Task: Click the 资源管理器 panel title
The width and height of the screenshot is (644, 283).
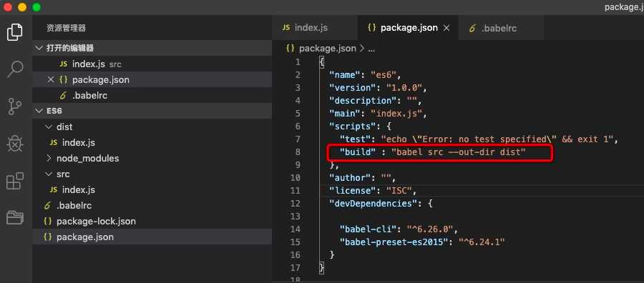Action: [x=66, y=29]
